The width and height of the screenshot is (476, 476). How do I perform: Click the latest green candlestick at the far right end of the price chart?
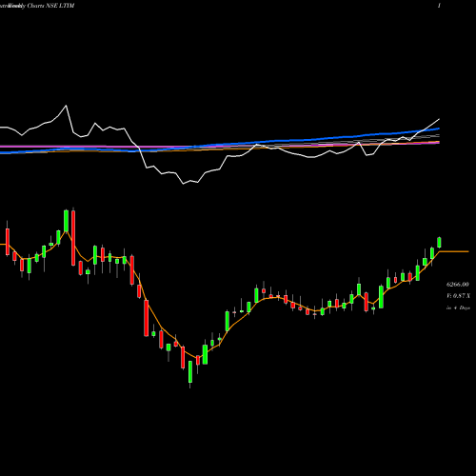click(x=439, y=242)
